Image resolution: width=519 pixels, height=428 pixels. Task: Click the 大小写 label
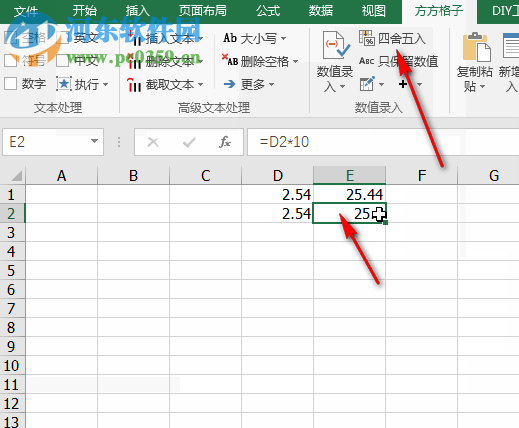tap(259, 38)
